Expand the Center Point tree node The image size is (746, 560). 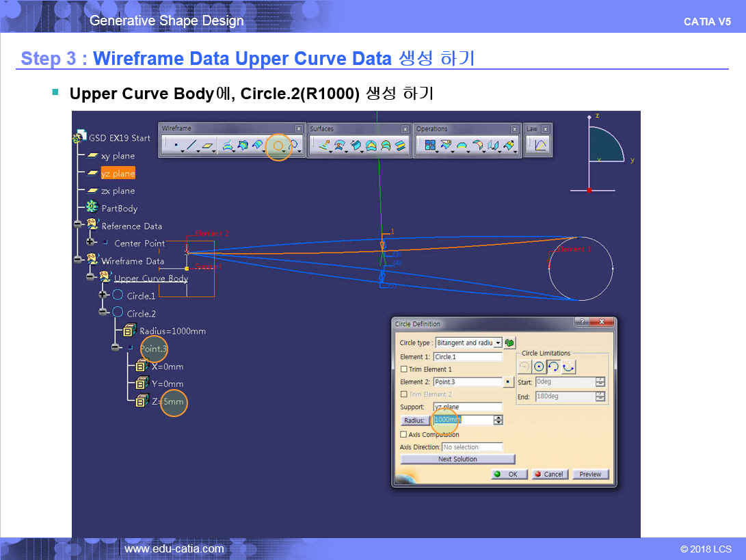[91, 243]
